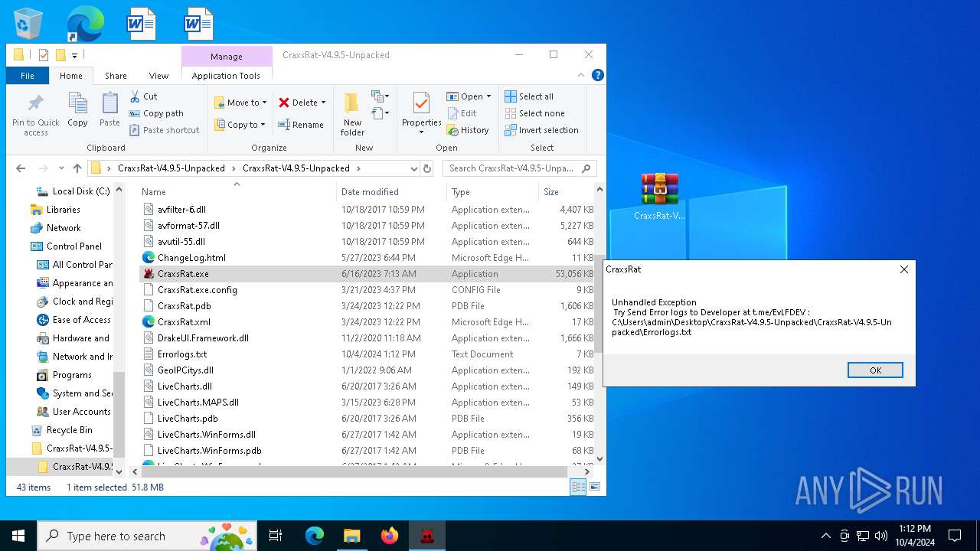Click the Search CraxsRat-V4.9.5-Unpacked field
Image resolution: width=980 pixels, height=551 pixels.
click(x=519, y=168)
